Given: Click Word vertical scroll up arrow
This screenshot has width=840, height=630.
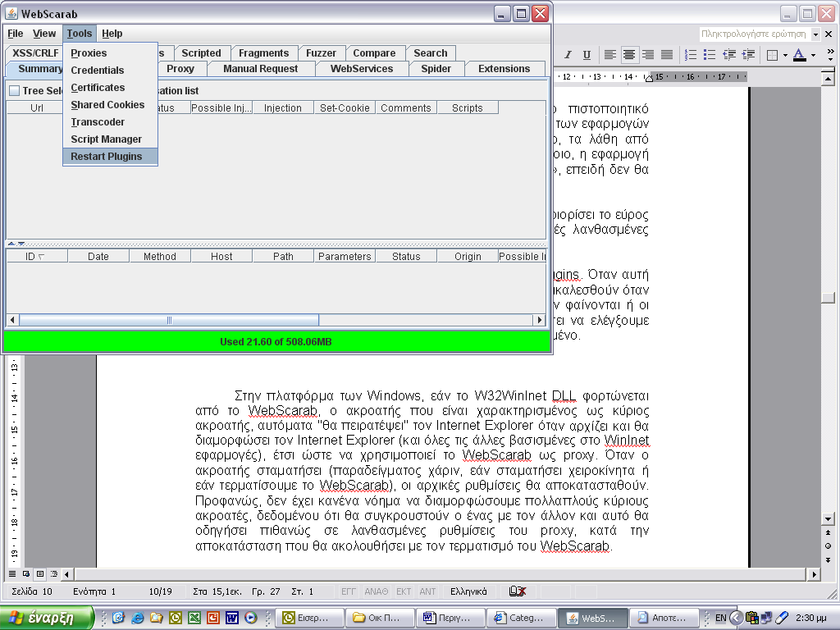Looking at the screenshot, I should click(829, 79).
